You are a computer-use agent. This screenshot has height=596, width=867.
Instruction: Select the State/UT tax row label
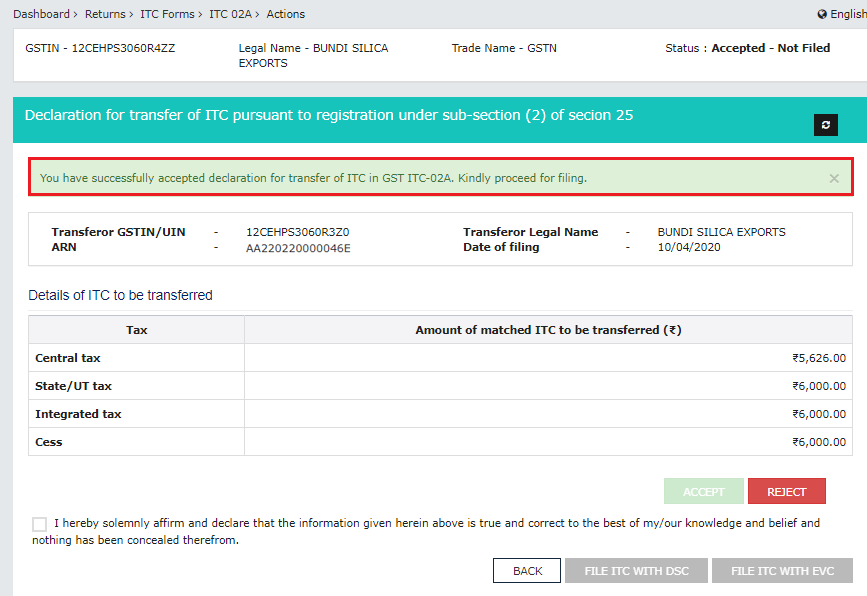coord(74,386)
